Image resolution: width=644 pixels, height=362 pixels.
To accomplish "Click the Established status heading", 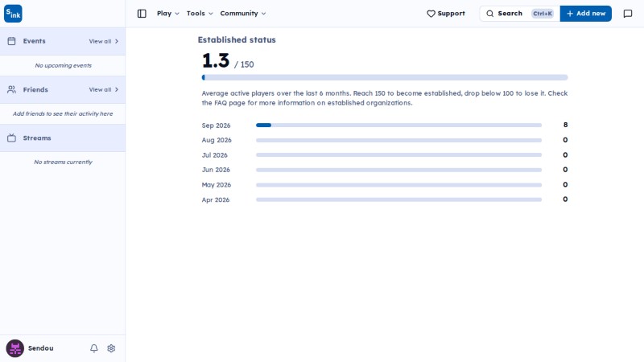I will point(237,39).
